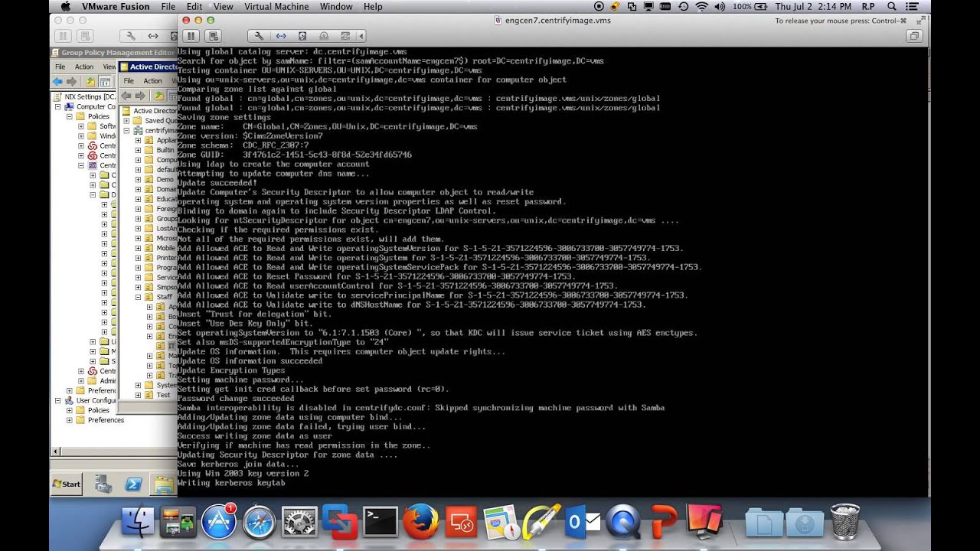
Task: Open settings wrench in background VM window
Action: pyautogui.click(x=131, y=36)
